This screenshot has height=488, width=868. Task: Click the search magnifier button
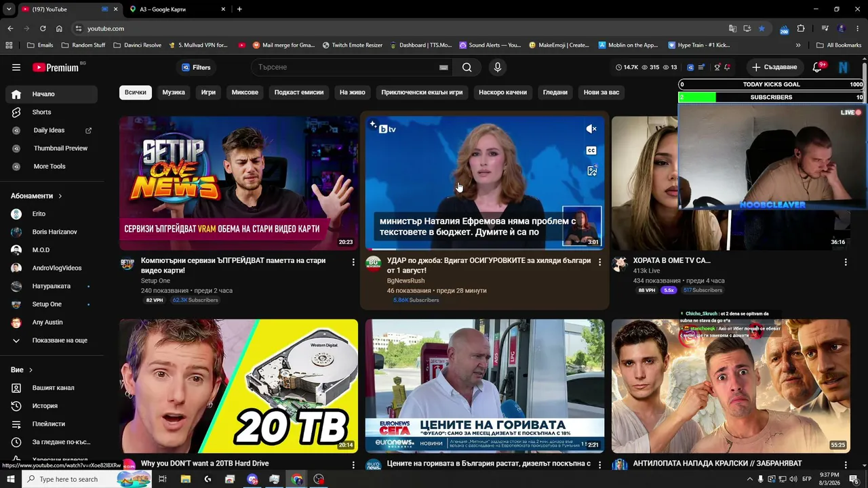click(x=467, y=67)
